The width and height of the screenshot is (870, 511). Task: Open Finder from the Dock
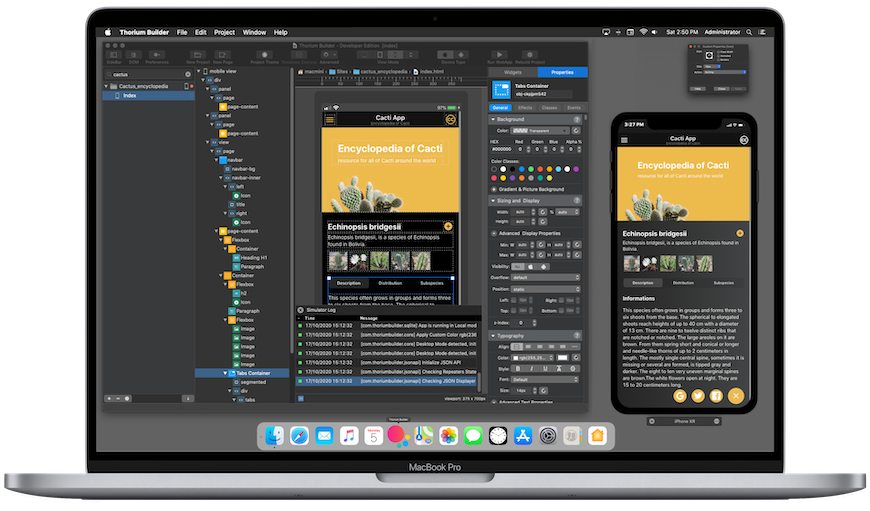274,436
